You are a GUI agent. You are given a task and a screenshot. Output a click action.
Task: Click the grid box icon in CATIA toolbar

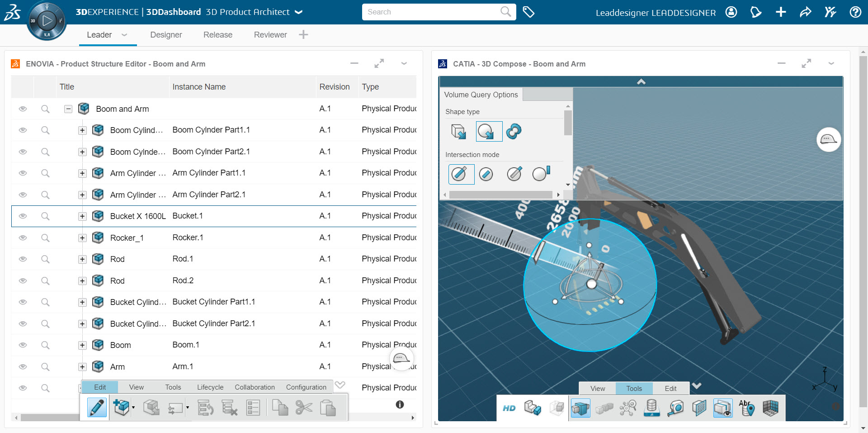point(770,408)
